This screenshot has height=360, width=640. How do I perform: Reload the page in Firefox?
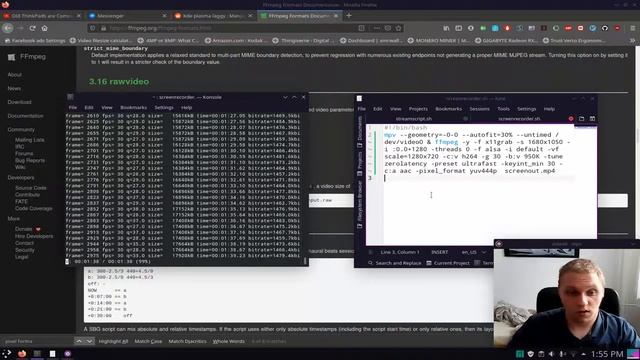click(x=32, y=28)
